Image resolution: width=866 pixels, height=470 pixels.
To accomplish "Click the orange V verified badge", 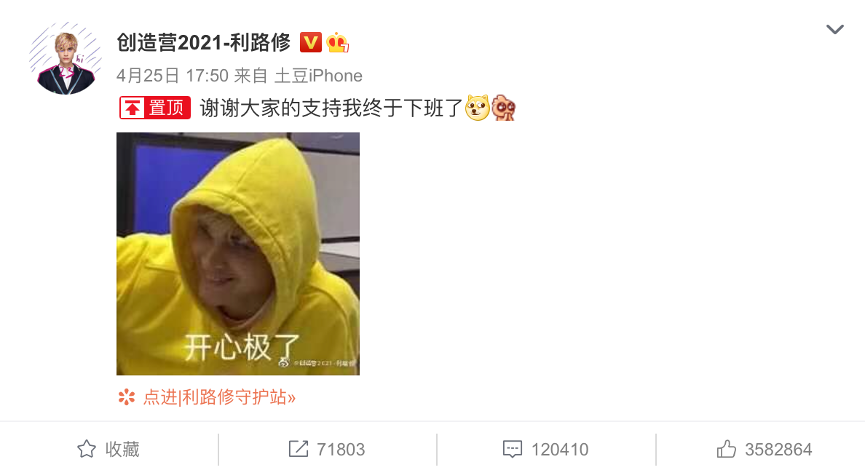I will coord(311,43).
